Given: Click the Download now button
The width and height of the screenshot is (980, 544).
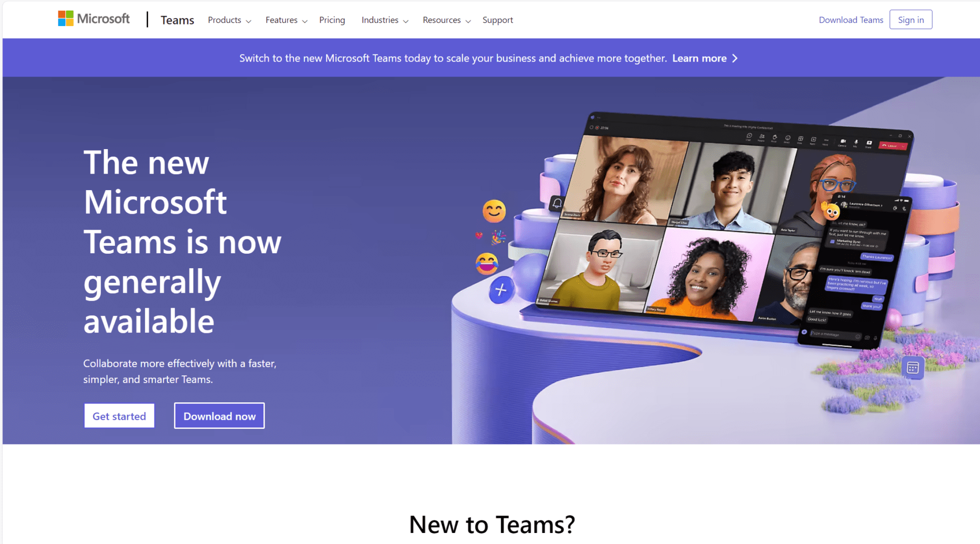Looking at the screenshot, I should (219, 417).
